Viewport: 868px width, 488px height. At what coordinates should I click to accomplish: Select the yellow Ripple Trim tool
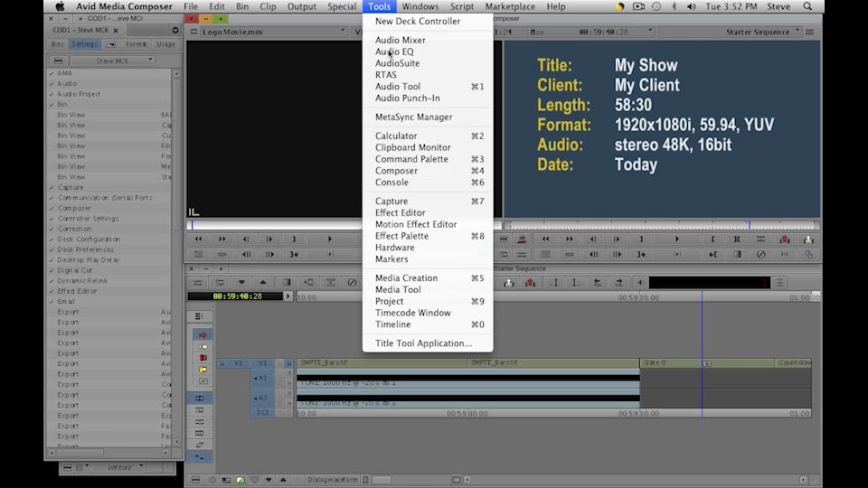202,370
